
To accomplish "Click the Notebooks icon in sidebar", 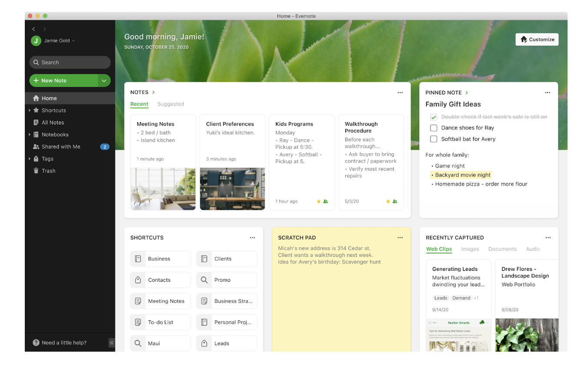I will [36, 135].
